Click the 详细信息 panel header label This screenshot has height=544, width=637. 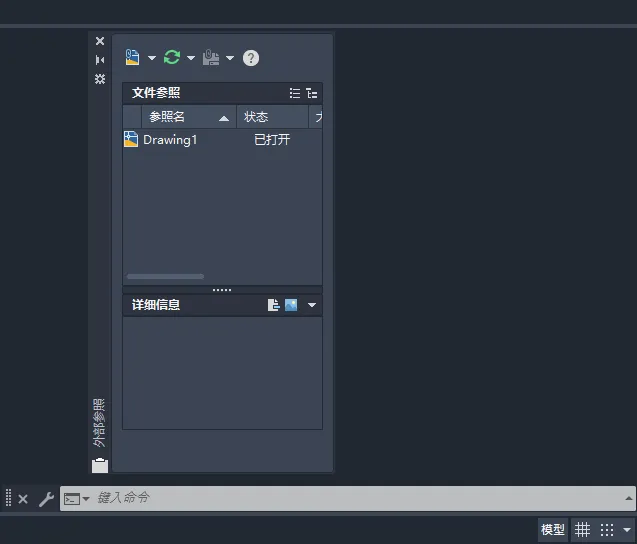[x=156, y=305]
